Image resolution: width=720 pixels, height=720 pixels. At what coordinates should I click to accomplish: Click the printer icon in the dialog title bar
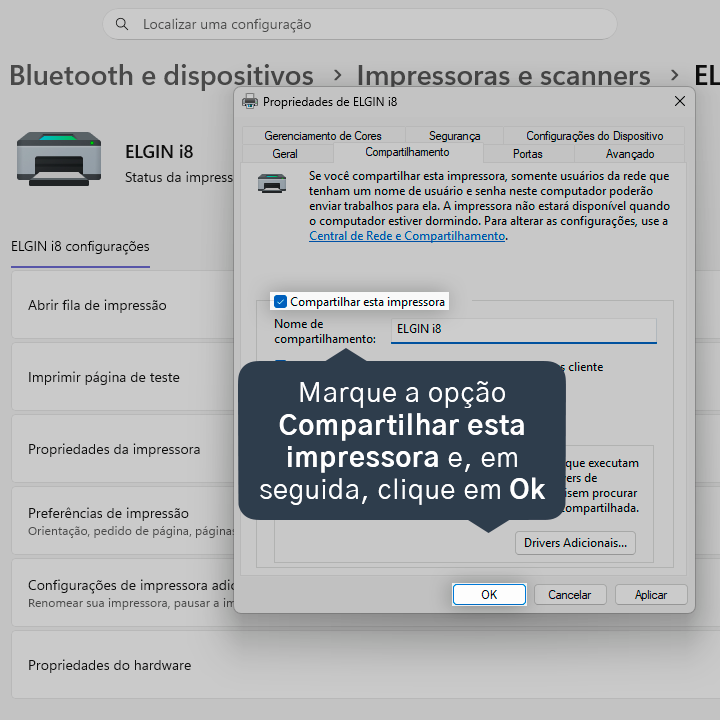click(x=250, y=101)
